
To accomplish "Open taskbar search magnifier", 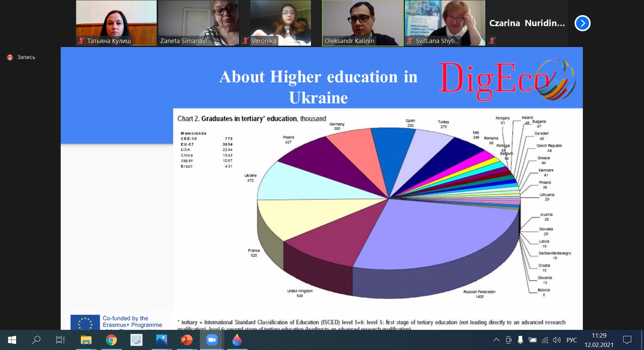I will click(36, 340).
